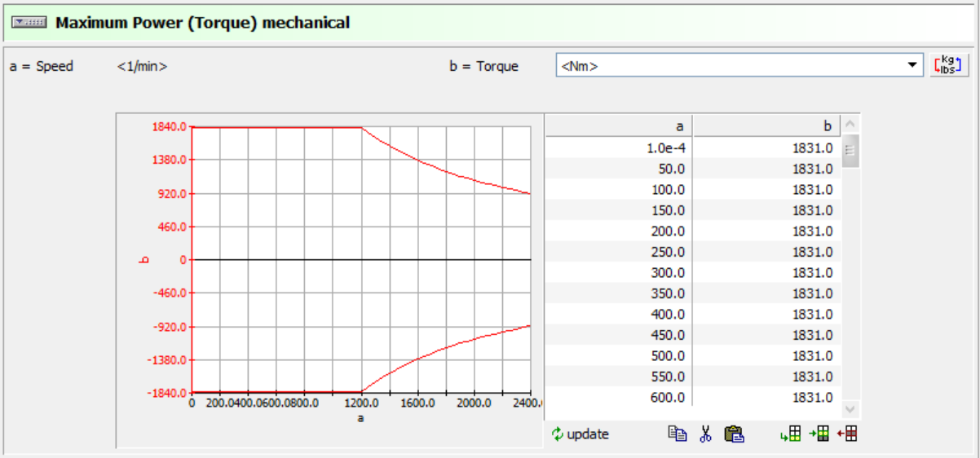Image resolution: width=980 pixels, height=458 pixels.
Task: Select cell 300.0 in column a
Action: click(619, 272)
